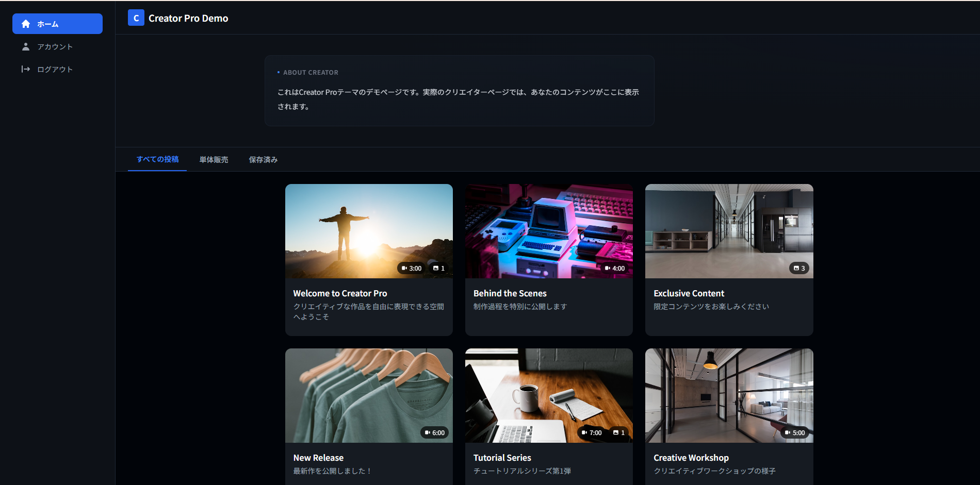Click the Exclusive Content interior thumbnail
Image resolution: width=980 pixels, height=485 pixels.
(x=728, y=230)
